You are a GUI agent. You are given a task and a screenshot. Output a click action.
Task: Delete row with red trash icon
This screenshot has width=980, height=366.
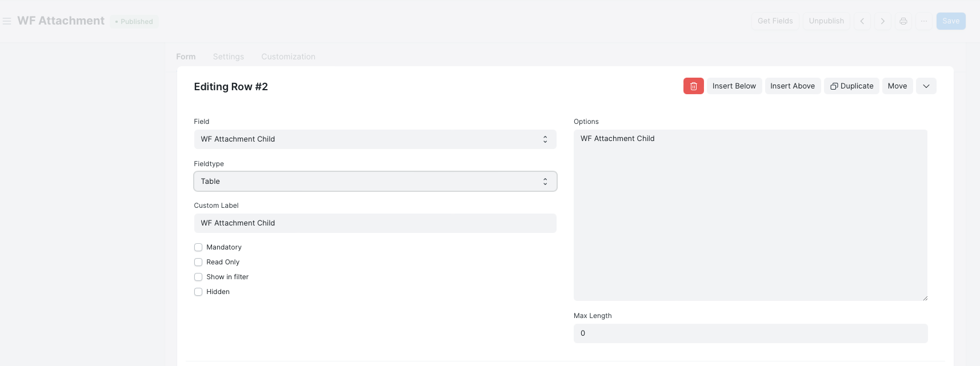[694, 86]
